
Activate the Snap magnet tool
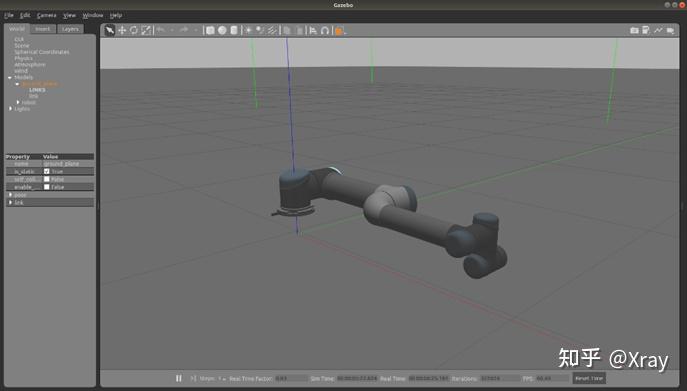coord(325,30)
